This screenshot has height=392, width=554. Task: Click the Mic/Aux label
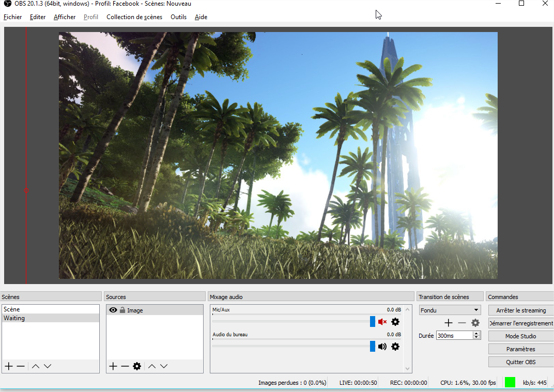pyautogui.click(x=221, y=310)
